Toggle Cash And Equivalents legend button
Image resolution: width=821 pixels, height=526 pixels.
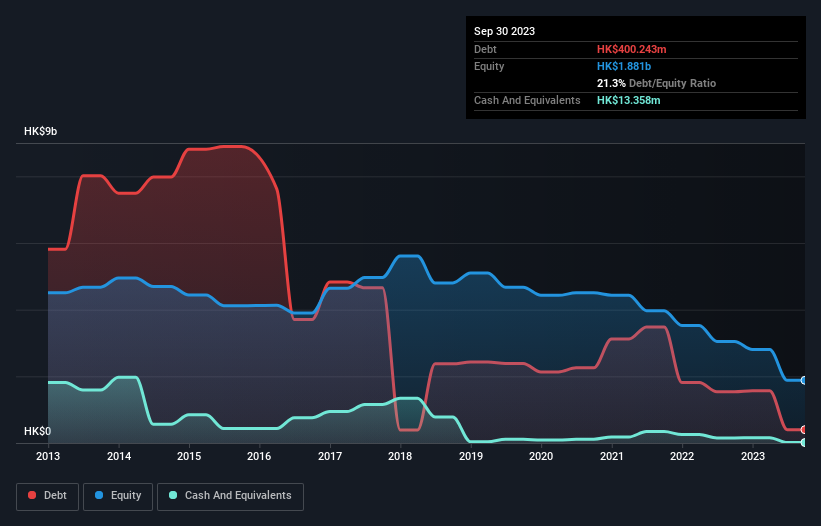coord(230,496)
